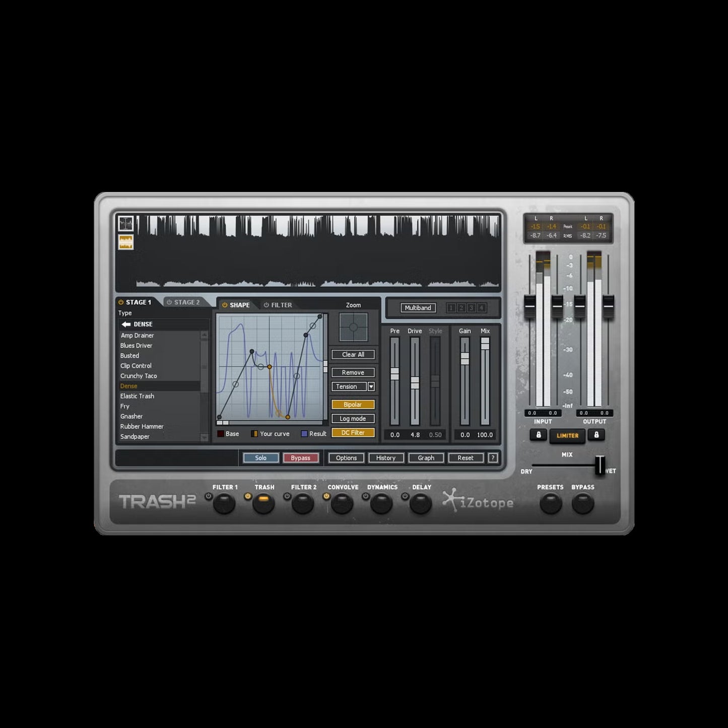Toggle the DC Filter button
This screenshot has width=728, height=728.
[x=353, y=433]
